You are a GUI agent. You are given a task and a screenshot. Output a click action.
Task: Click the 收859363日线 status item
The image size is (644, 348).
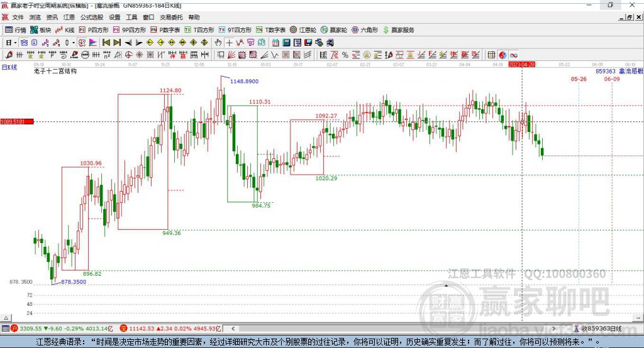pyautogui.click(x=598, y=329)
